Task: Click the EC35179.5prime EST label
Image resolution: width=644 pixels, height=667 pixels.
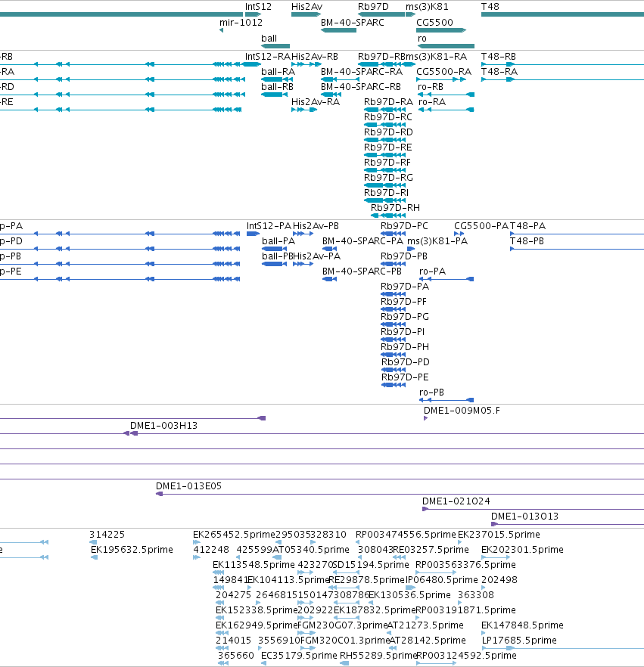Action: click(x=299, y=656)
